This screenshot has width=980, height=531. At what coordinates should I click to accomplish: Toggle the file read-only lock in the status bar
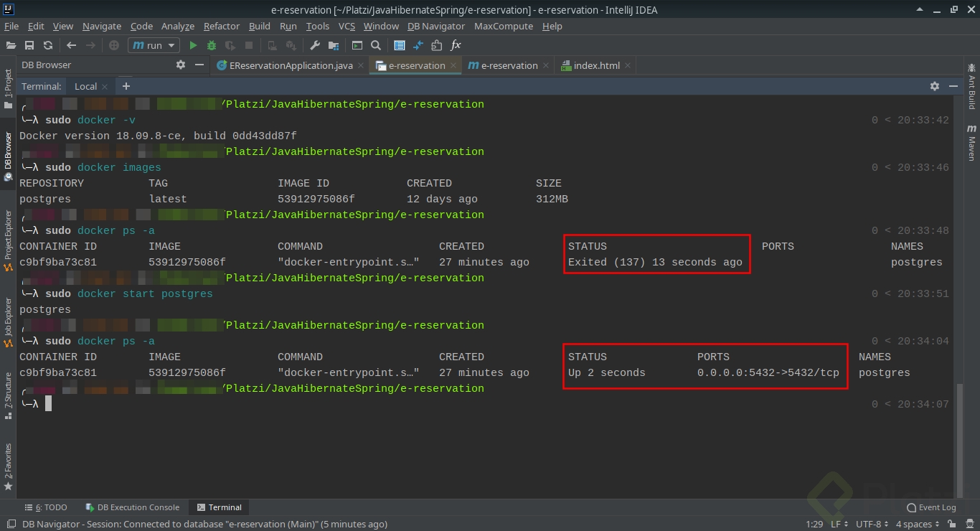tap(953, 524)
